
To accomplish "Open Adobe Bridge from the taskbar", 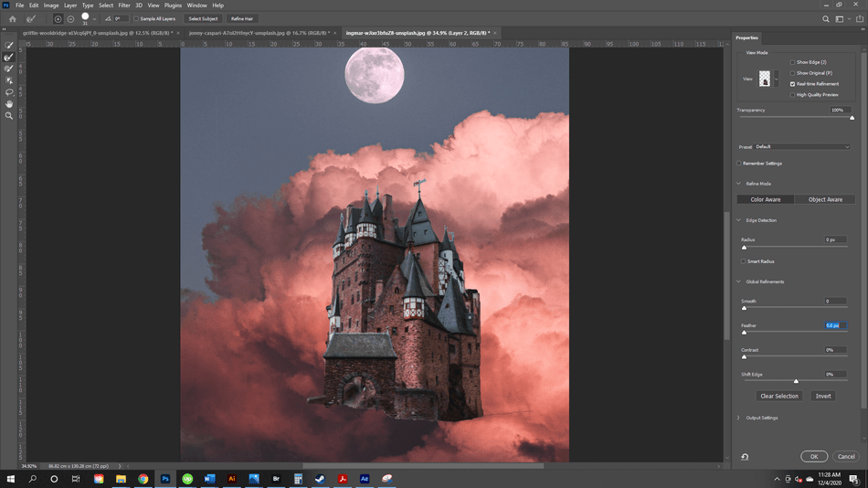I will [x=276, y=479].
